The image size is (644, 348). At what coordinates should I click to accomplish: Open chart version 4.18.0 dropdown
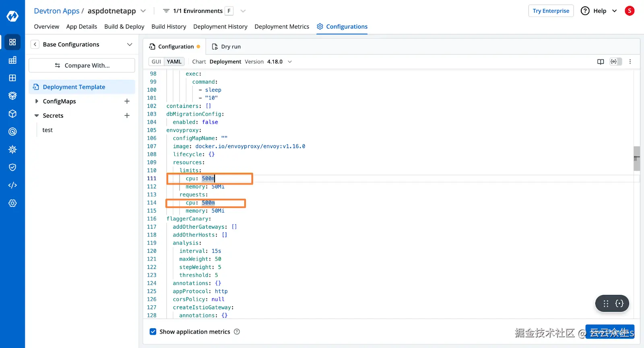pos(289,62)
